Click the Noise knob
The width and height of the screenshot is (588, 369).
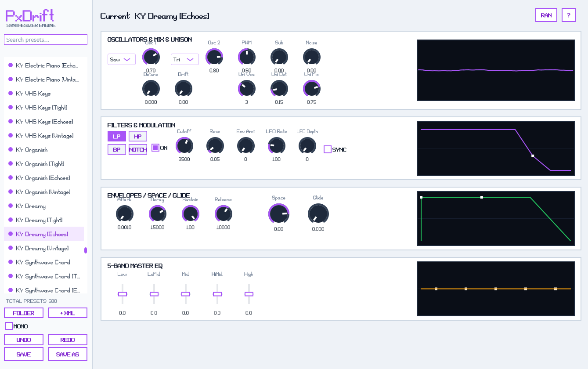point(311,57)
